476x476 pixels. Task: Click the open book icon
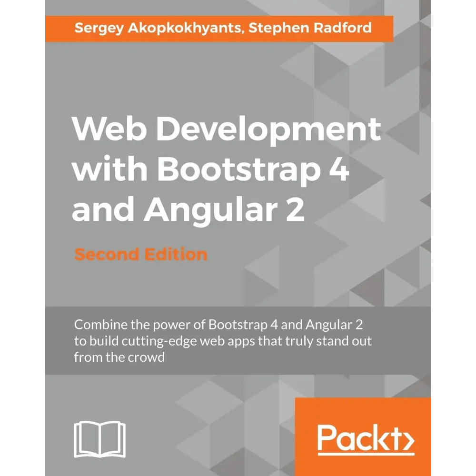point(100,439)
